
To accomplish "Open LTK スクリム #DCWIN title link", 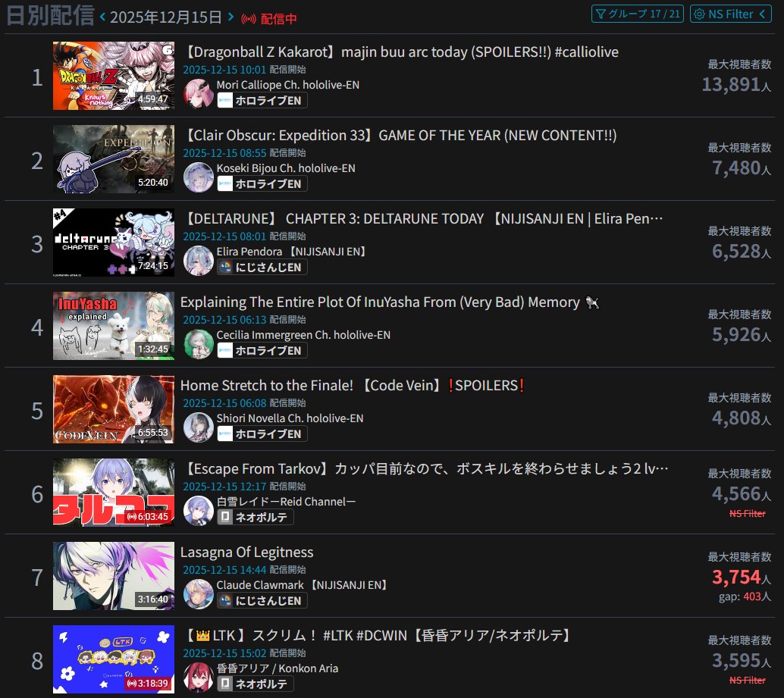I will pos(377,636).
